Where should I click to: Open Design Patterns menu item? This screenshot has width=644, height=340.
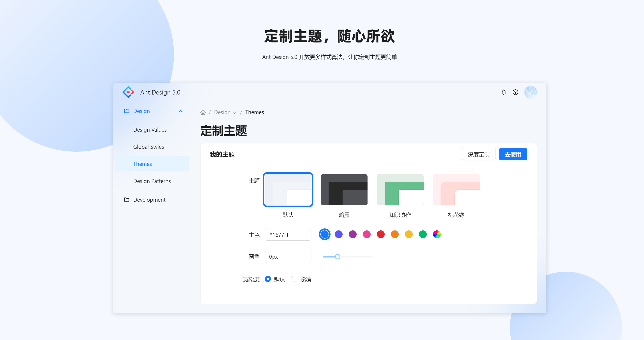[x=152, y=181]
